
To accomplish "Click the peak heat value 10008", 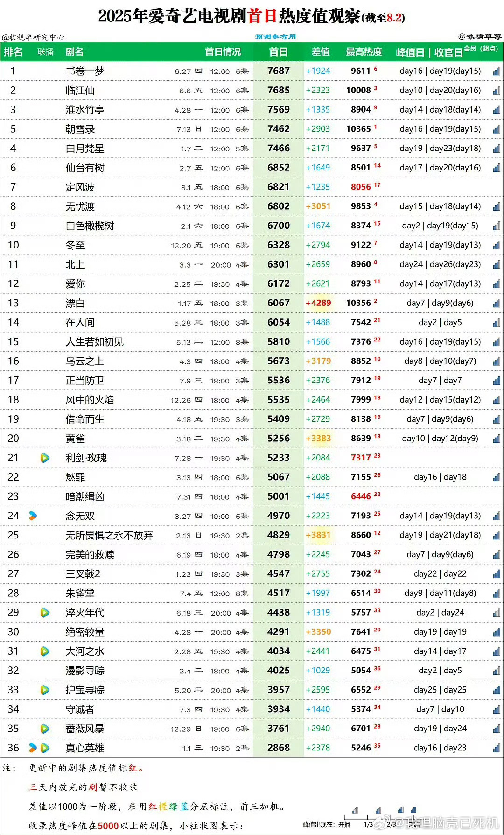I will coord(358,90).
